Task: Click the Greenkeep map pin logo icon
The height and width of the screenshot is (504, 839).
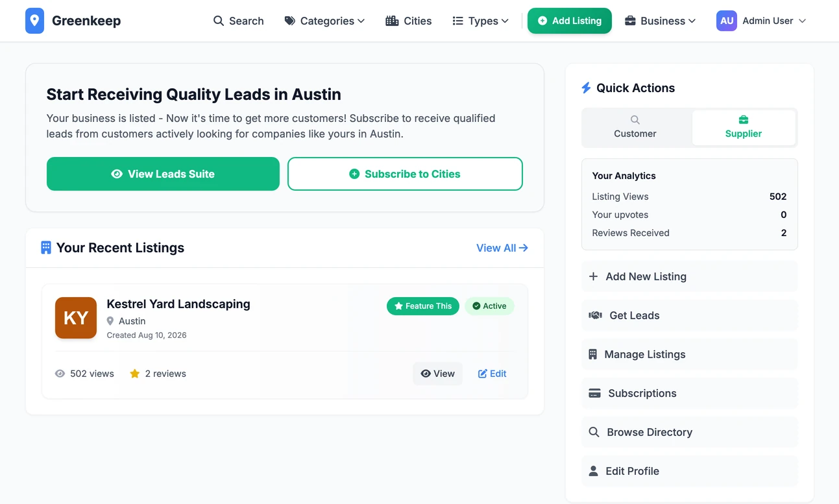Action: (x=34, y=21)
